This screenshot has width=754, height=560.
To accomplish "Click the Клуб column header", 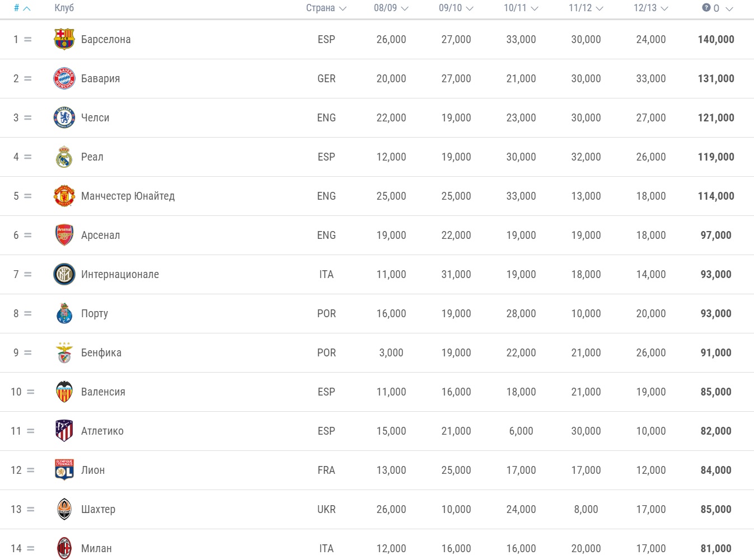I will pos(64,8).
